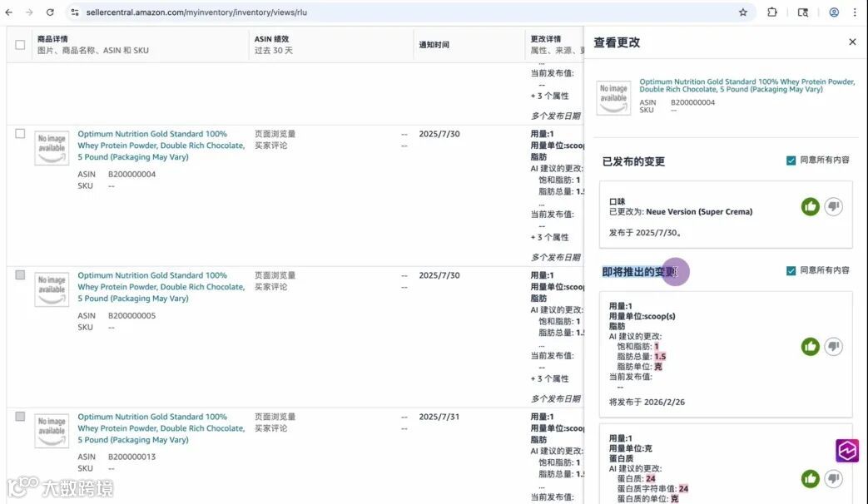Open the browser profile avatar
Viewport: 868px width, 504px height.
click(834, 12)
